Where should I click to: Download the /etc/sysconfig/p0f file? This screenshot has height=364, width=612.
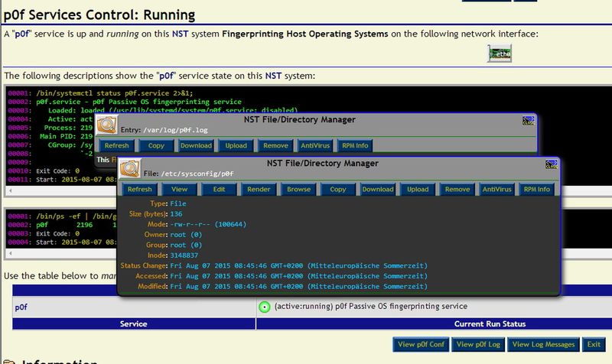coord(378,189)
